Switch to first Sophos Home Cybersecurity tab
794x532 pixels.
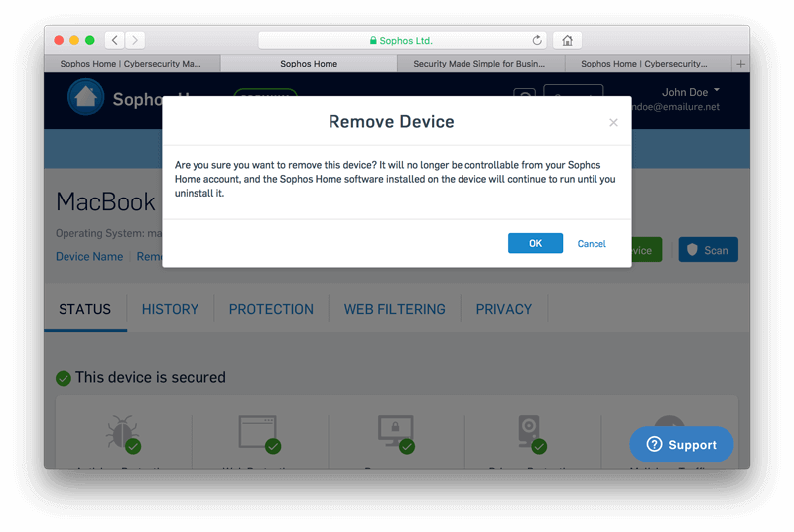point(132,64)
